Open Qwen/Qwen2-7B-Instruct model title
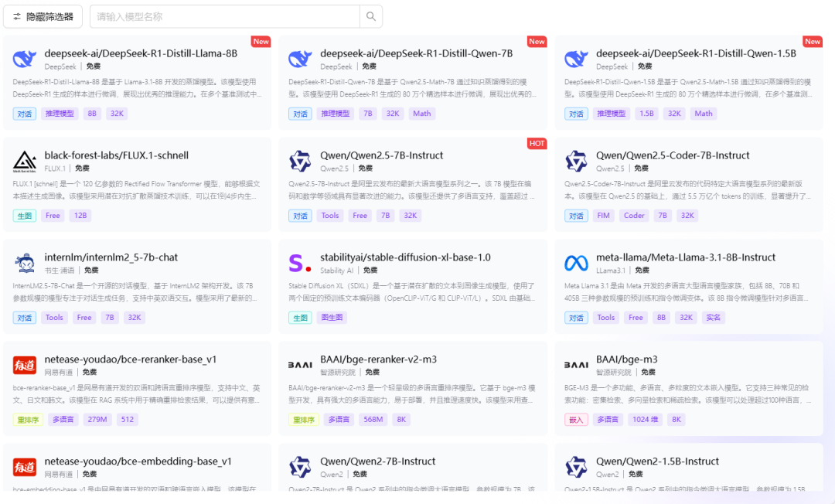This screenshot has width=835, height=504. [377, 461]
